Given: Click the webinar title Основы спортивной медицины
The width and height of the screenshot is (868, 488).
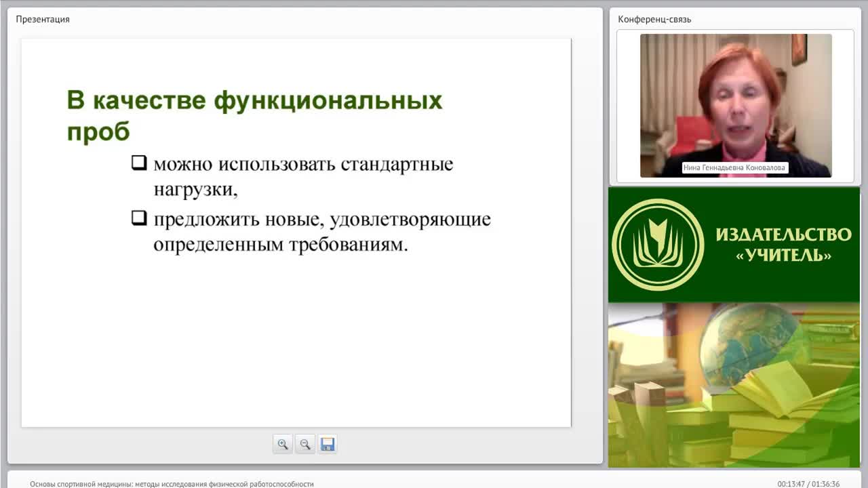Looking at the screenshot, I should point(172,484).
